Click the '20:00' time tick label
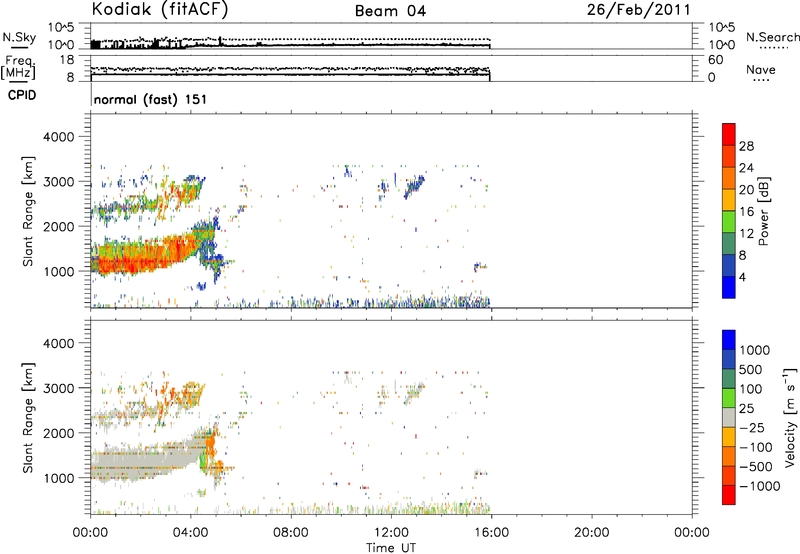Screen dimensions: 800x554 (x=592, y=533)
